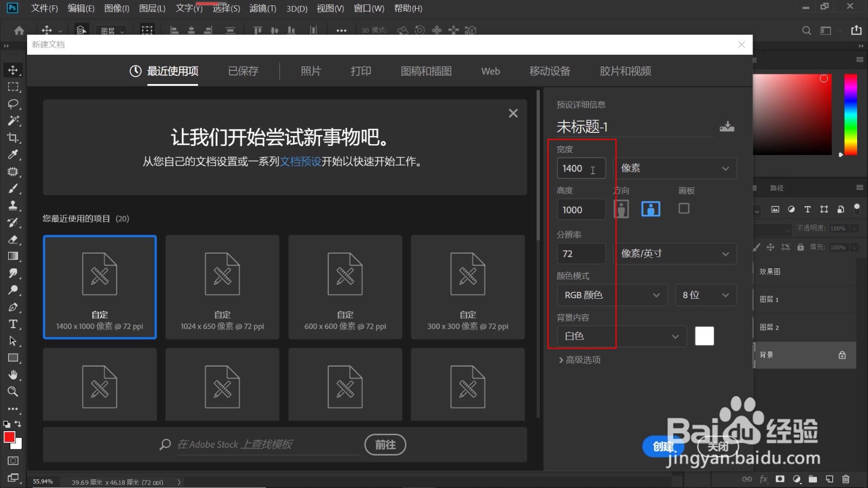The image size is (868, 488).
Task: Open the RGB color mode dropdown
Action: tap(612, 295)
